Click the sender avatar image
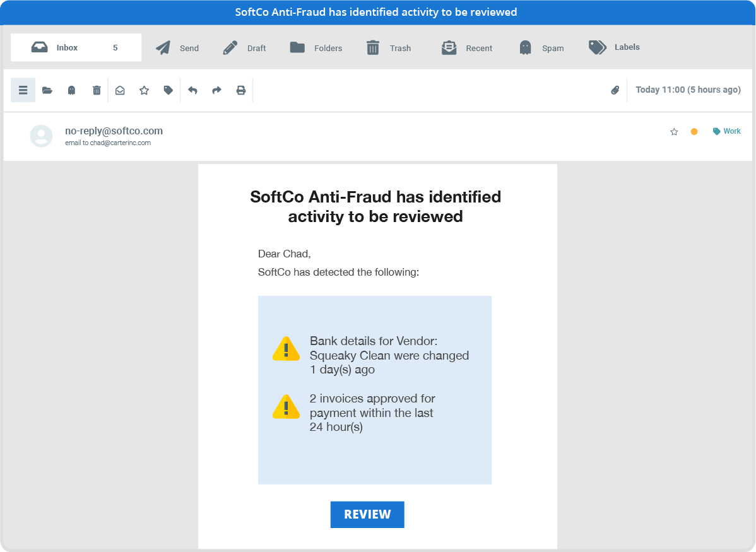Screen dimensions: 756x552 41,136
